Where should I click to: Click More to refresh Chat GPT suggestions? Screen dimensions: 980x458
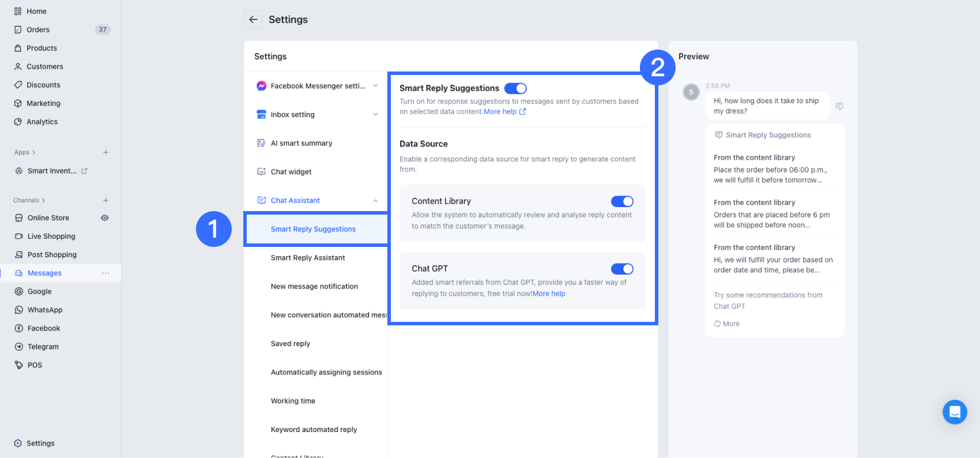point(728,324)
